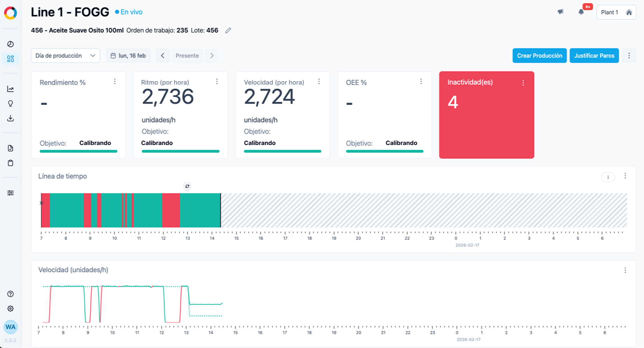
Task: Click the Rendimiento % progress bar
Action: pyautogui.click(x=78, y=151)
